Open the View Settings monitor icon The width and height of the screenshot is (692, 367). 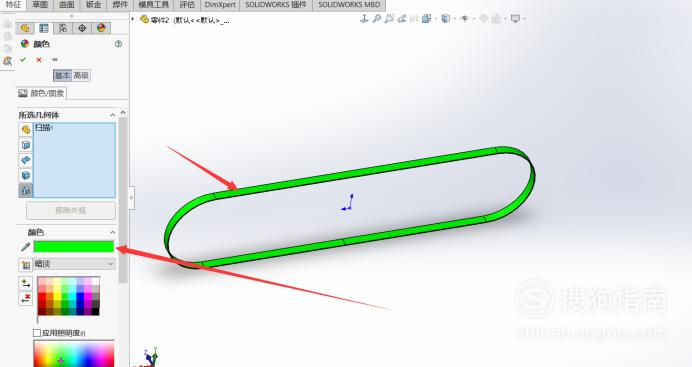(x=515, y=19)
